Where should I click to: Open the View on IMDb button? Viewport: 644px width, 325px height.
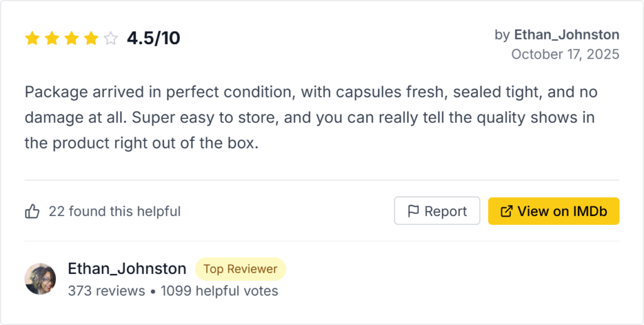point(553,211)
